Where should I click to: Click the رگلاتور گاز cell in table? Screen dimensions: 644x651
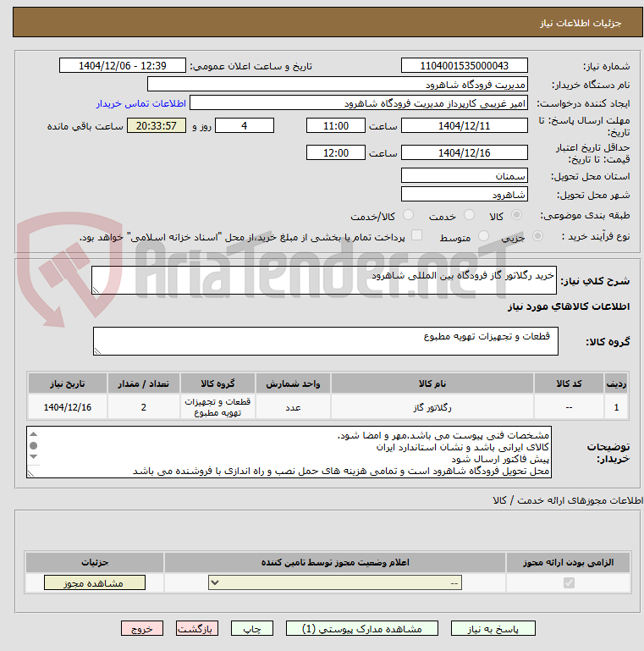(x=432, y=407)
